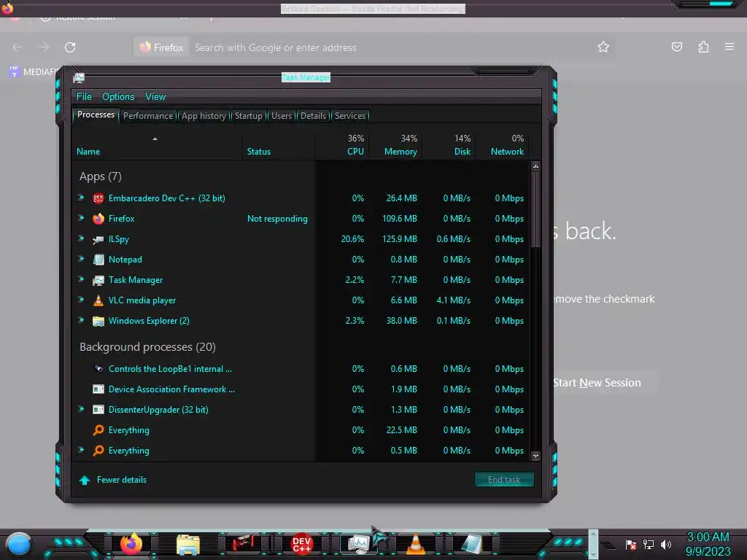Click the volume speaker tray icon
Viewport: 747px width, 560px height.
[665, 544]
